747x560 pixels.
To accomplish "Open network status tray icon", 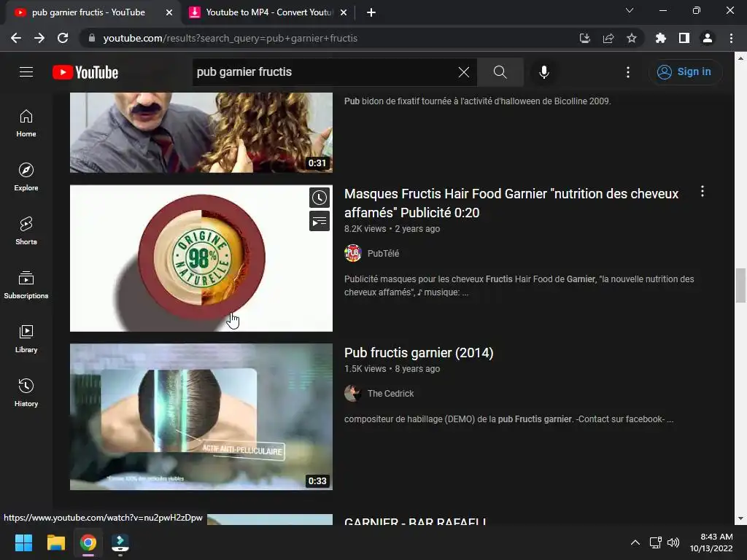I will (x=656, y=542).
